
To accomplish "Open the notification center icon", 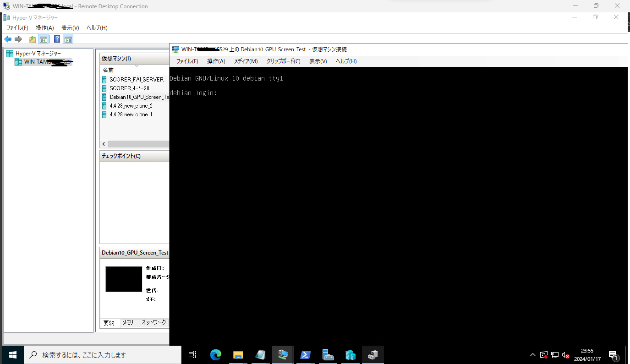I will pyautogui.click(x=614, y=355).
